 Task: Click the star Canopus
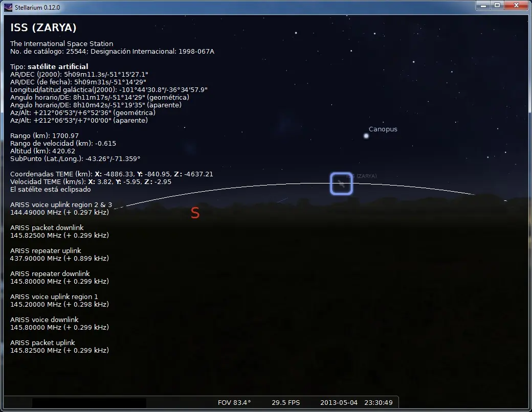click(x=366, y=136)
